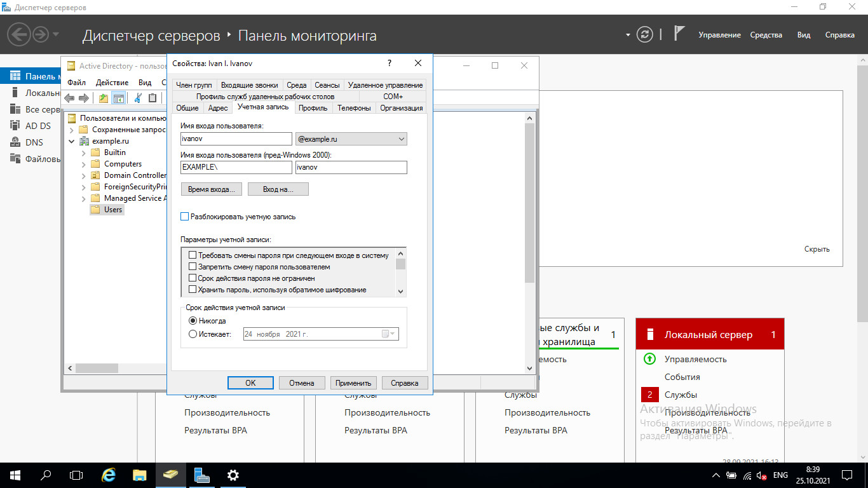868x488 pixels.
Task: Click the AD DS icon in sidebar
Action: coord(15,126)
